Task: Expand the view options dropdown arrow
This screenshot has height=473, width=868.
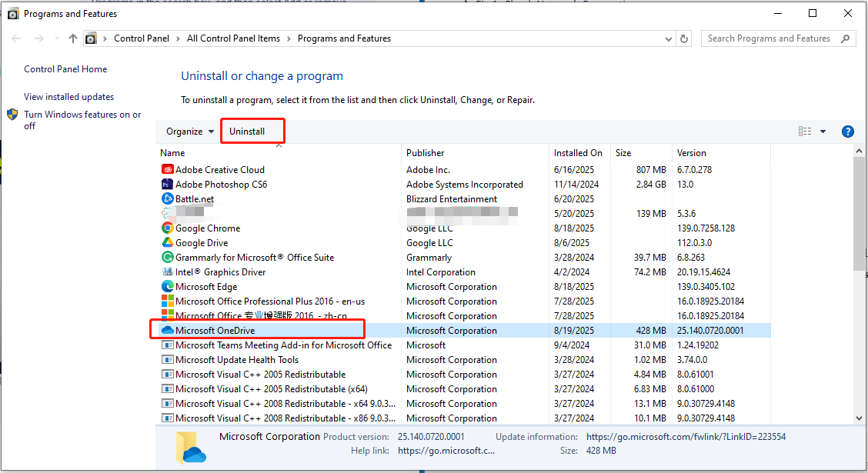Action: 823,132
